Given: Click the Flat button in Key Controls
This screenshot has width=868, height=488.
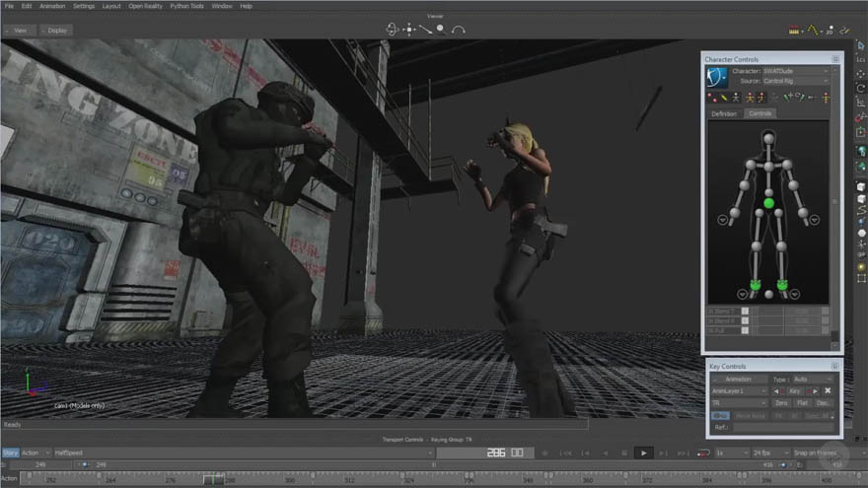Looking at the screenshot, I should click(x=802, y=403).
